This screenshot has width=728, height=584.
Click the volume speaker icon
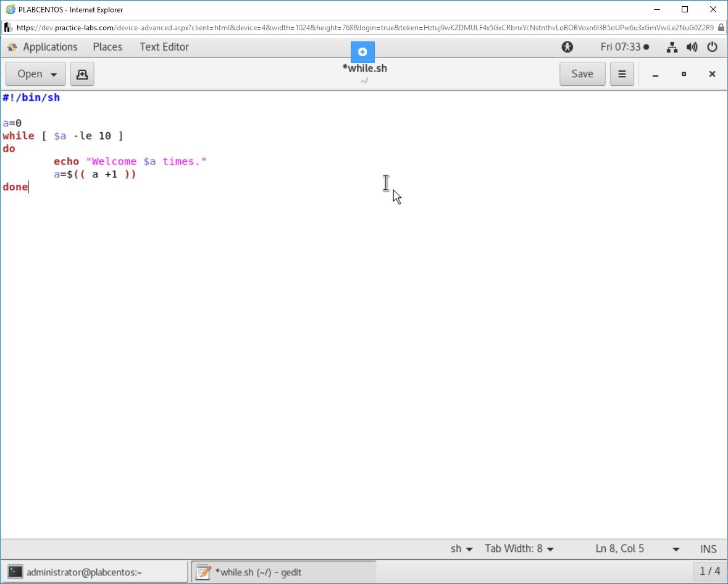point(692,47)
